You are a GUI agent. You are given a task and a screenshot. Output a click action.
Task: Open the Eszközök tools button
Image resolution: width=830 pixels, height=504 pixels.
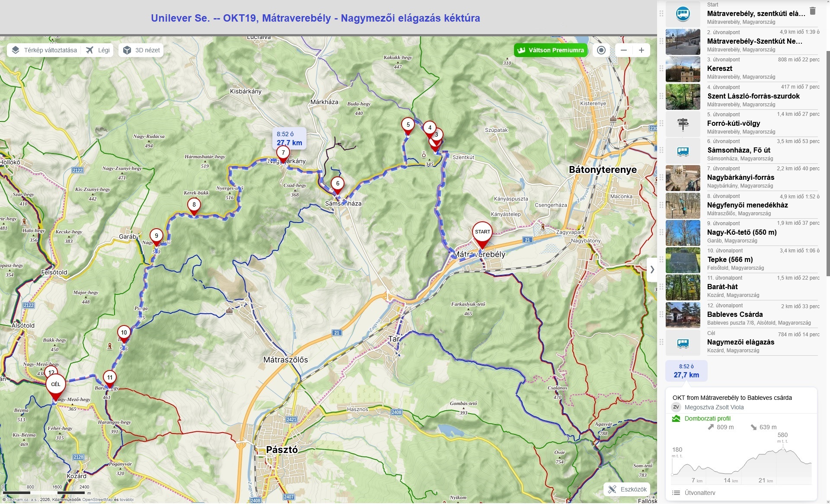[627, 489]
